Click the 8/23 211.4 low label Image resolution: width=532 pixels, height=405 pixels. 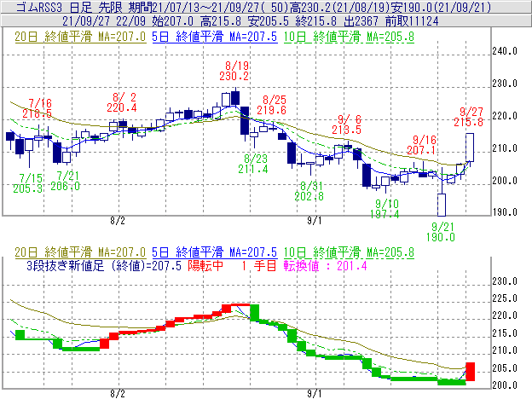[x=253, y=164]
